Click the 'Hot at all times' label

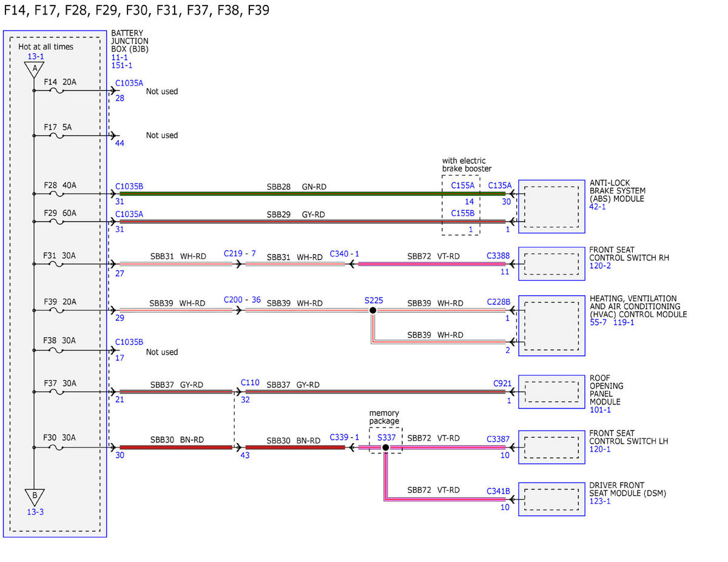[45, 47]
